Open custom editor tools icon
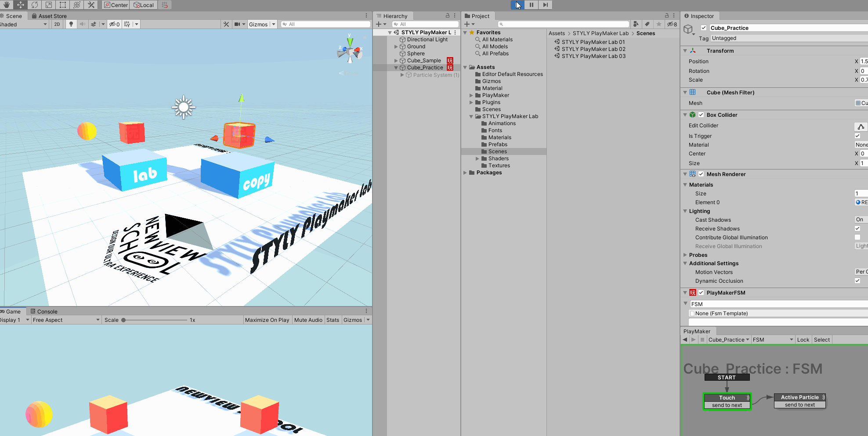Screen dimensions: 868x436 pyautogui.click(x=91, y=5)
